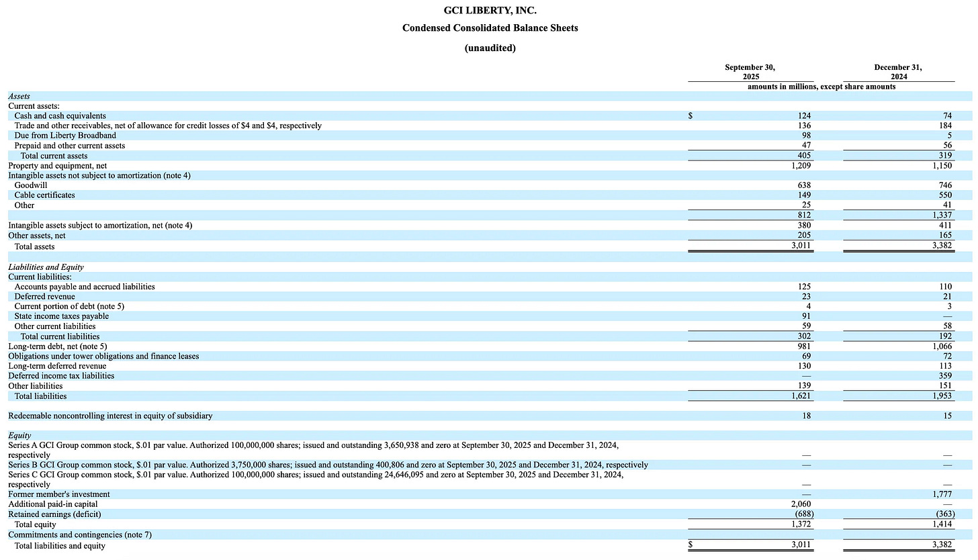
Task: Click the 'Trade and other receivables' row label
Action: 168,126
